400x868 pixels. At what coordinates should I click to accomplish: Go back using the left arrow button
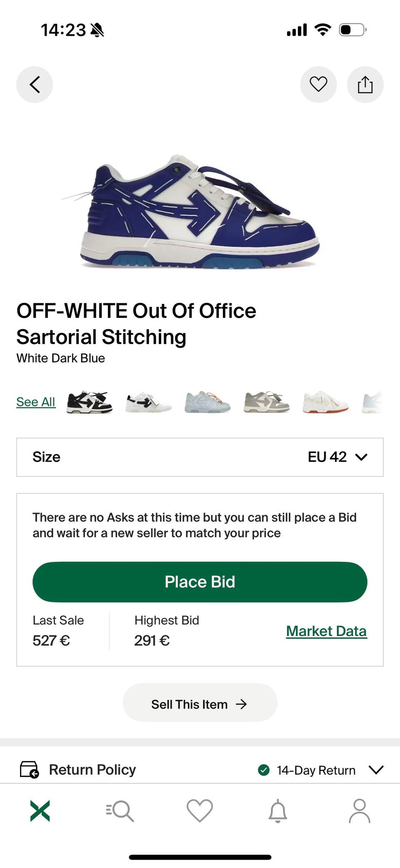point(35,85)
